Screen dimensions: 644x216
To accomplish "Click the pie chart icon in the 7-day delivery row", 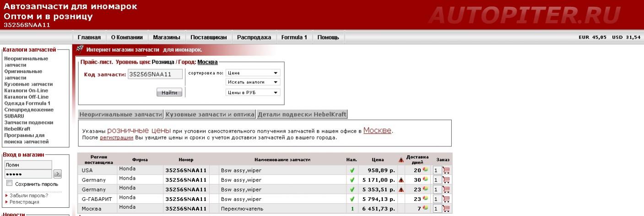I will (x=425, y=208).
